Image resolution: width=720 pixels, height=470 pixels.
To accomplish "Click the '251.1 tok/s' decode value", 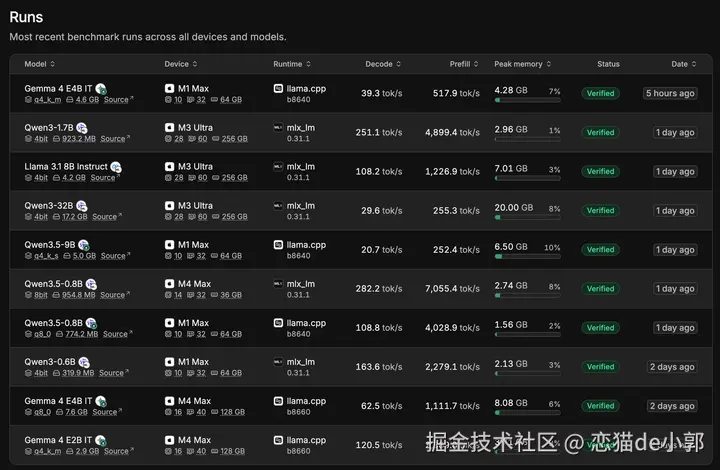I will 379,132.
